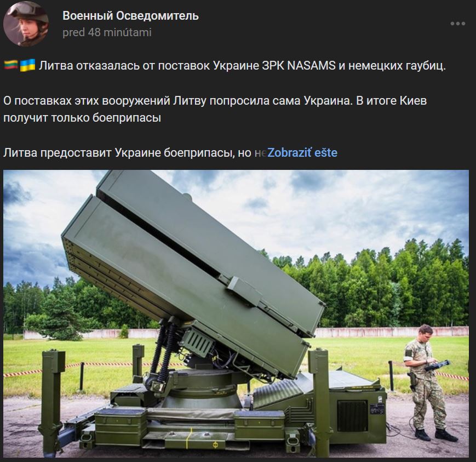The width and height of the screenshot is (476, 462).
Task: Click the dark ventilation grille on the launcher
Action: click(352, 416)
